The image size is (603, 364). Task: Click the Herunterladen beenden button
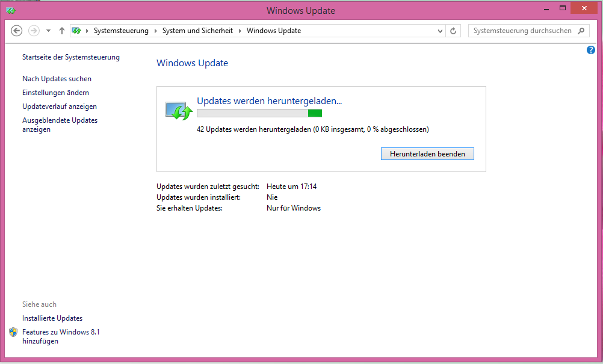pyautogui.click(x=427, y=154)
